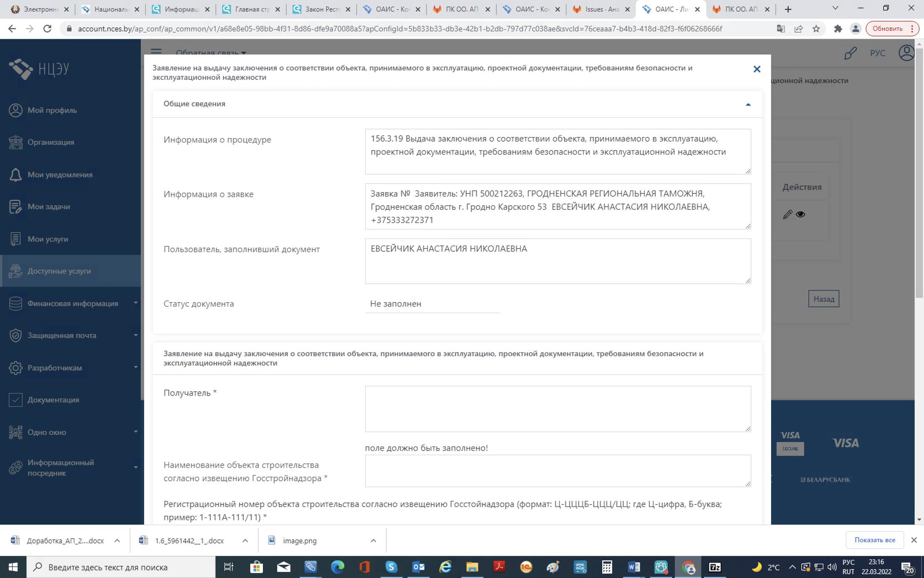
Task: Open the browser extensions puzzle icon
Action: point(838,29)
